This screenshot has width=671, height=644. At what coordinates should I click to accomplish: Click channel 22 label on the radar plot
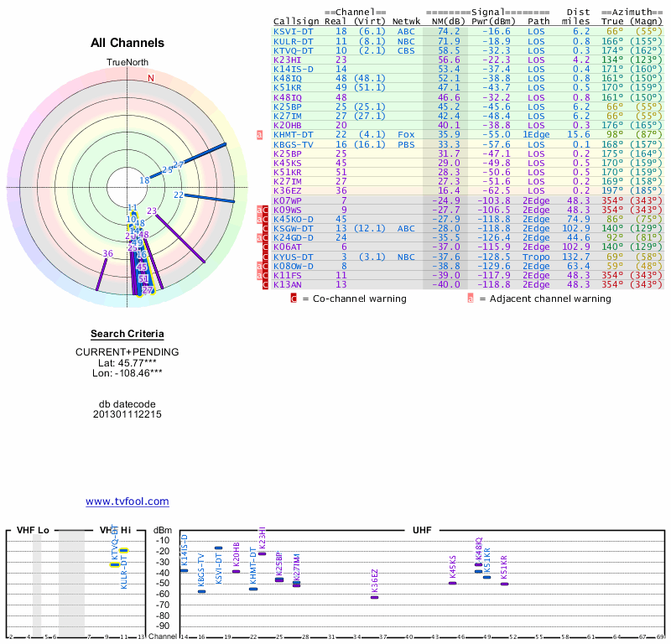179,195
